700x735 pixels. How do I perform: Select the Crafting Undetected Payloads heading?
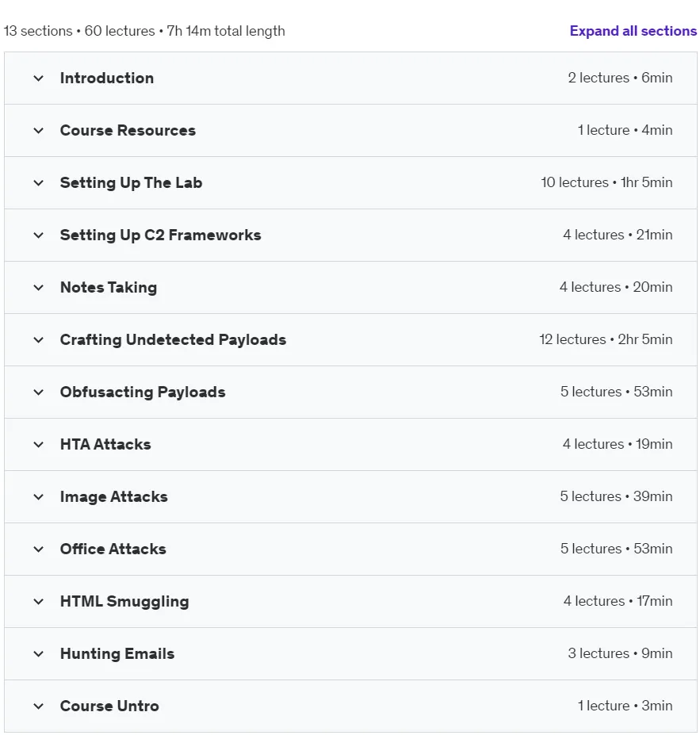173,340
